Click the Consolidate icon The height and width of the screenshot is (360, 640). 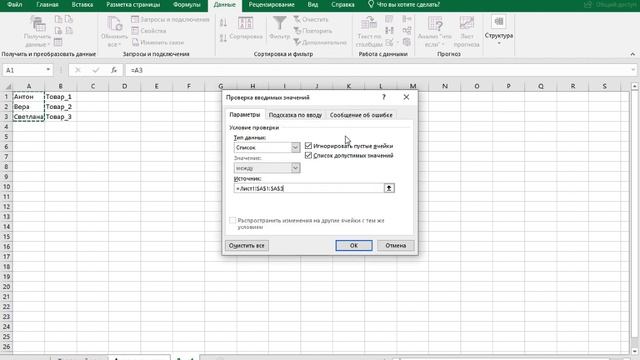pos(407,19)
